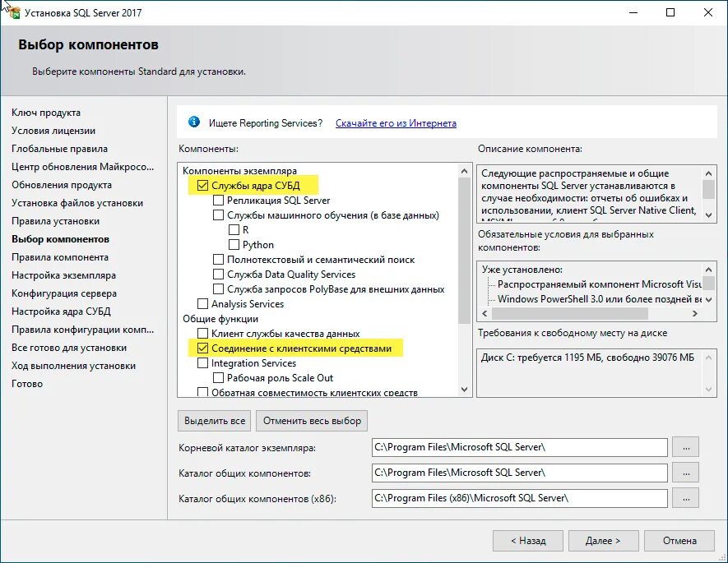
Task: Click the prerequisites horizontal scroll-right arrow
Action: (x=695, y=313)
